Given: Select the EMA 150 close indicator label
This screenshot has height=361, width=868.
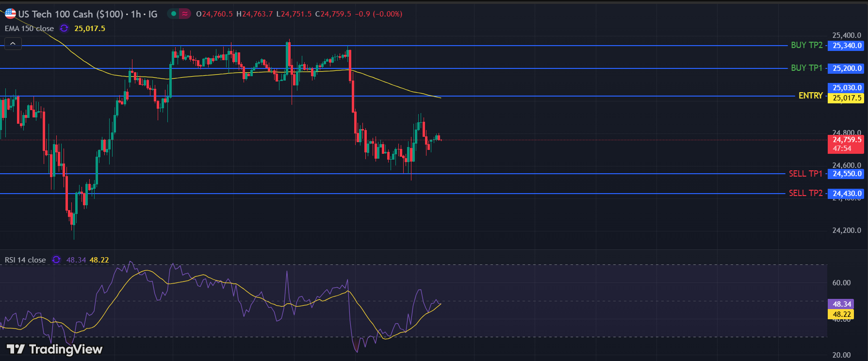Looking at the screenshot, I should pyautogui.click(x=29, y=29).
